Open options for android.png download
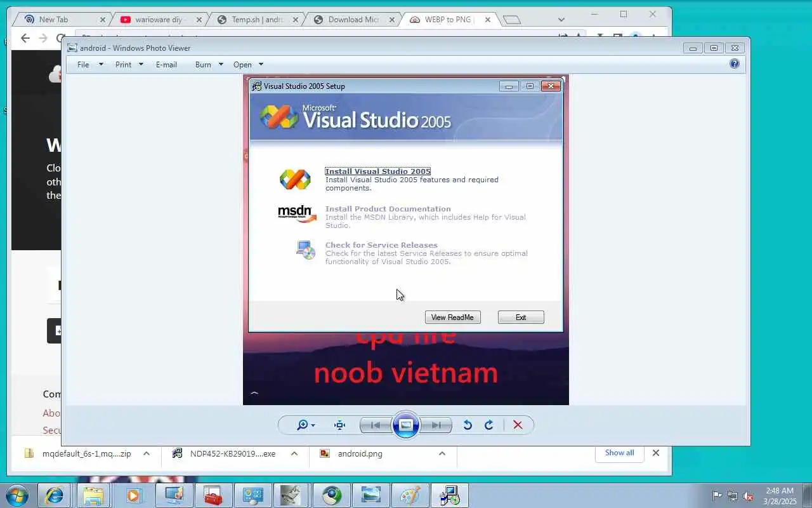 coord(442,453)
